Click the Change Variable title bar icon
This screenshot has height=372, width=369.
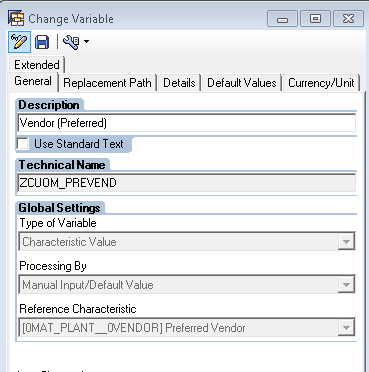point(16,18)
